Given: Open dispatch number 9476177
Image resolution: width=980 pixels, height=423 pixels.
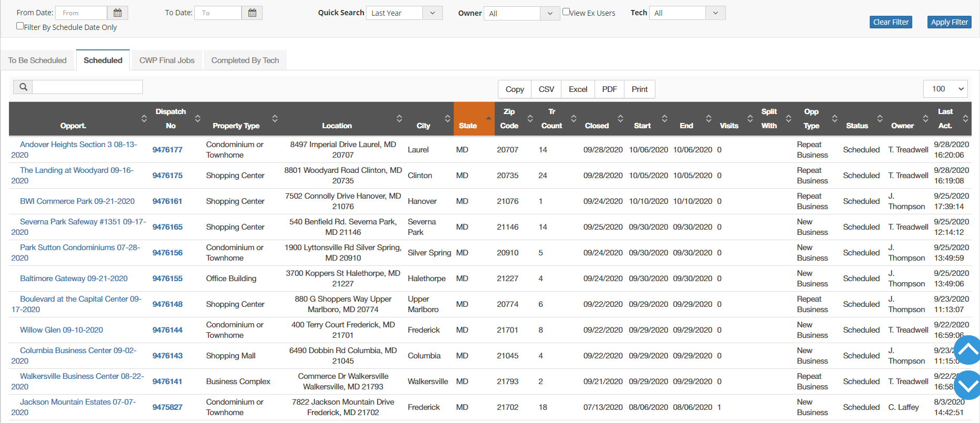Looking at the screenshot, I should (168, 150).
